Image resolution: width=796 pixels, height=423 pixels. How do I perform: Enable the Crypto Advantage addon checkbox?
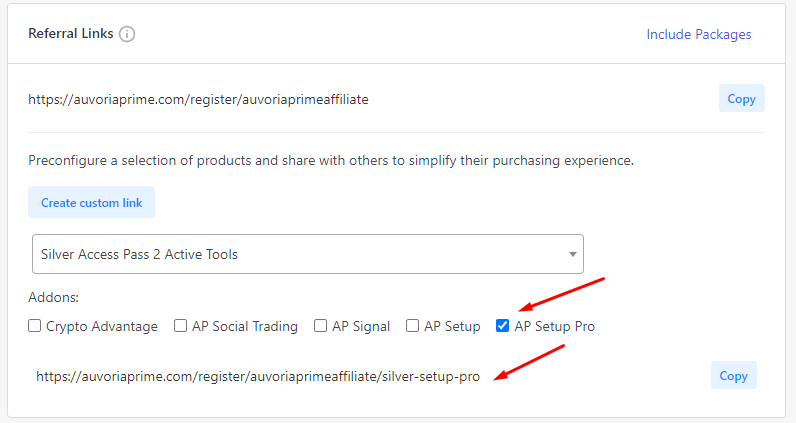tap(35, 326)
